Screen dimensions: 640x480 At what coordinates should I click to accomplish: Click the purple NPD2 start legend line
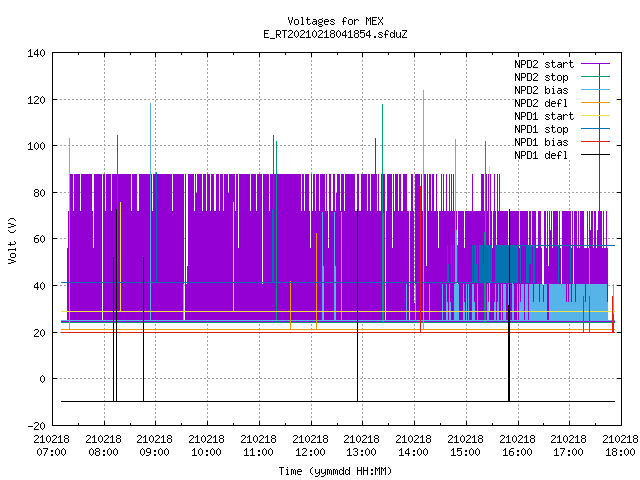(596, 64)
